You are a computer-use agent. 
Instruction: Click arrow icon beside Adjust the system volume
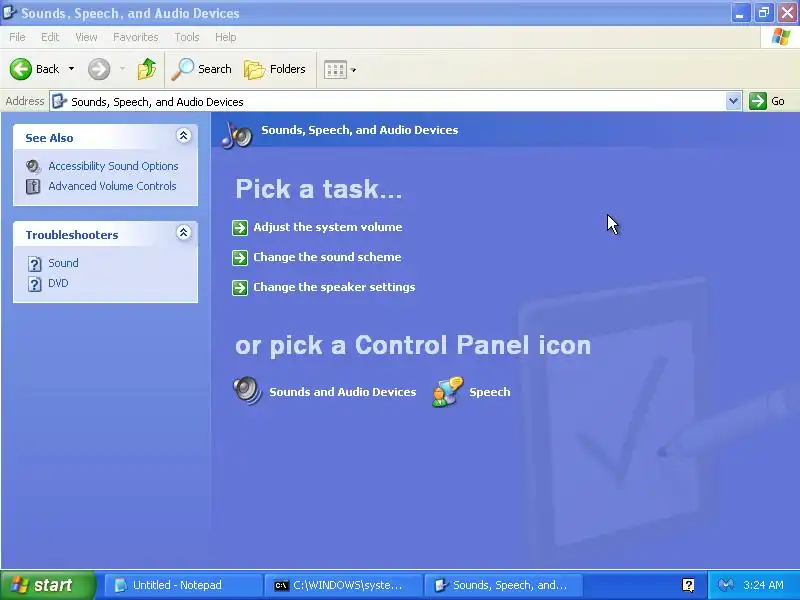pos(240,228)
